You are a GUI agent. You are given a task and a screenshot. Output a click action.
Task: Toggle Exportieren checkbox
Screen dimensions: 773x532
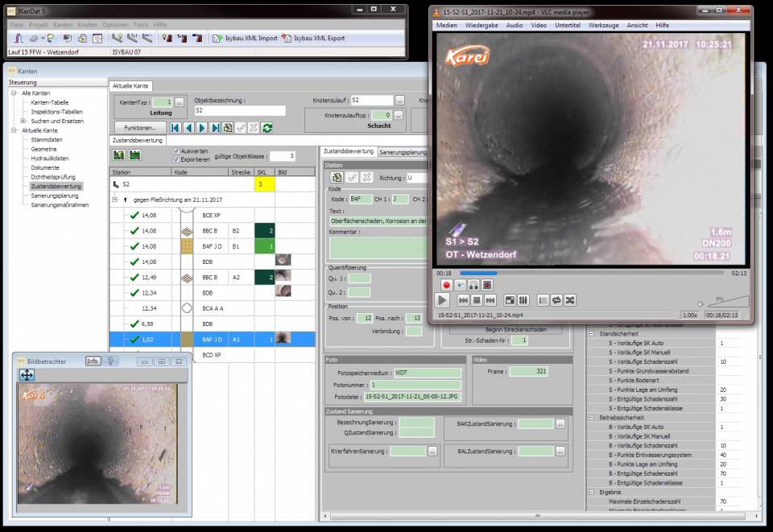coord(176,159)
